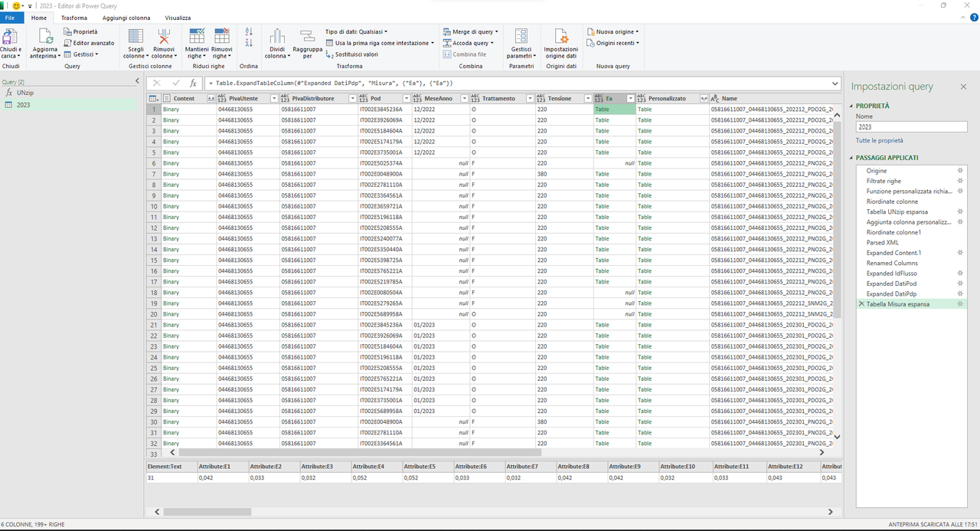Switch to the Visualizza tab
Screen dimensions: 980x531
click(x=178, y=18)
